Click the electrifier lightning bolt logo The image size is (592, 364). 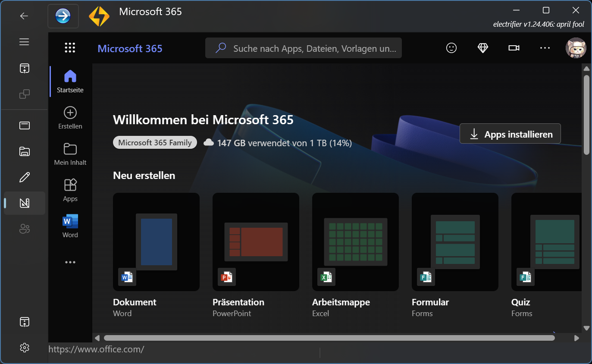click(x=99, y=16)
